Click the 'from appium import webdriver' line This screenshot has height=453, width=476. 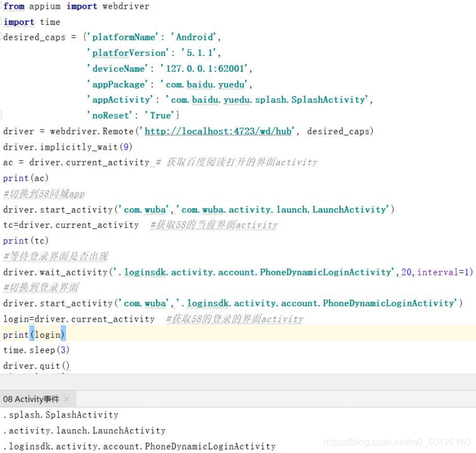(x=76, y=6)
